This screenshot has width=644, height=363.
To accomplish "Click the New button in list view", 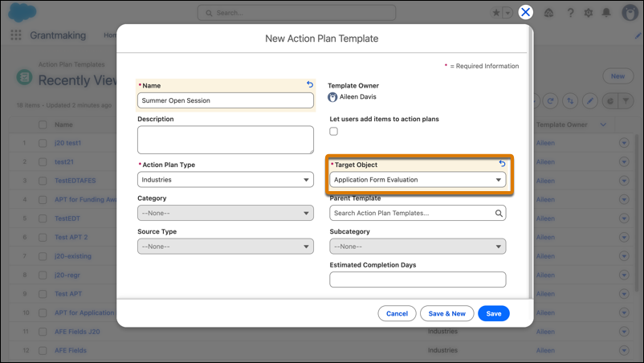I will click(x=618, y=76).
